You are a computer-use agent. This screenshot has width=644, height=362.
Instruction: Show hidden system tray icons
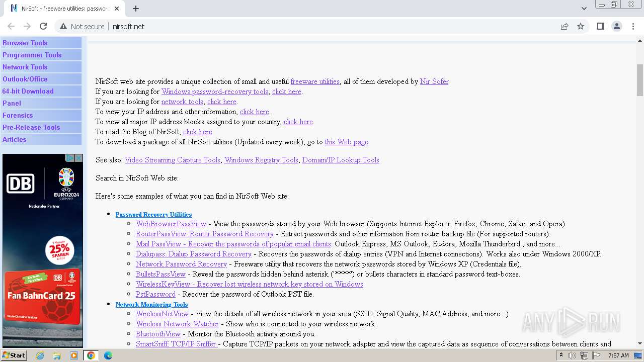tap(561, 355)
